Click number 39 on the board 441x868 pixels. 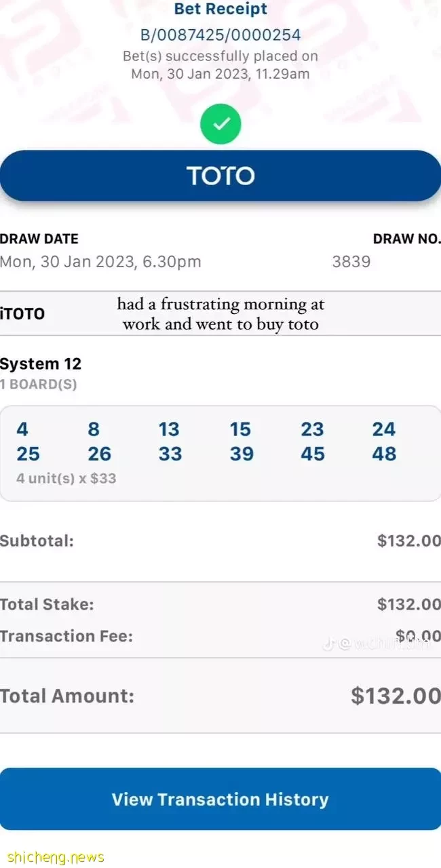(241, 454)
